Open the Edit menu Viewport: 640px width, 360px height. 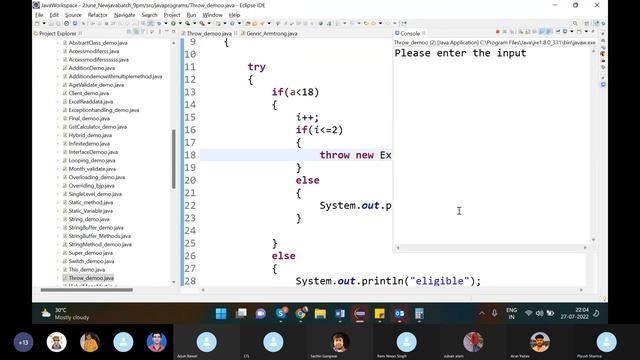[54, 15]
